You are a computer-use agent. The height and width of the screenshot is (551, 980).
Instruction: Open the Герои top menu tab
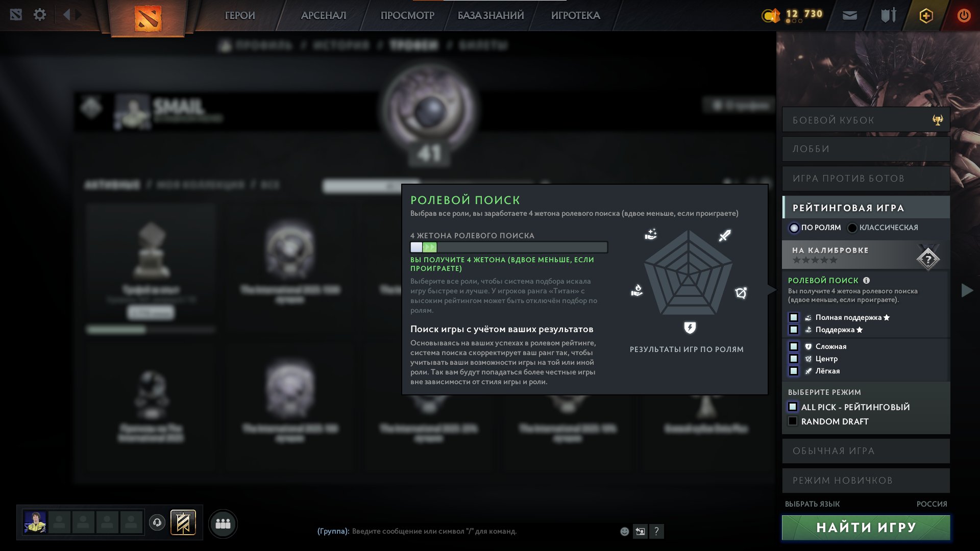(x=240, y=15)
